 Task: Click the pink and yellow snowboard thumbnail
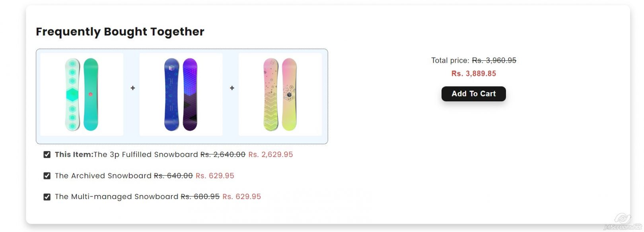(x=280, y=94)
